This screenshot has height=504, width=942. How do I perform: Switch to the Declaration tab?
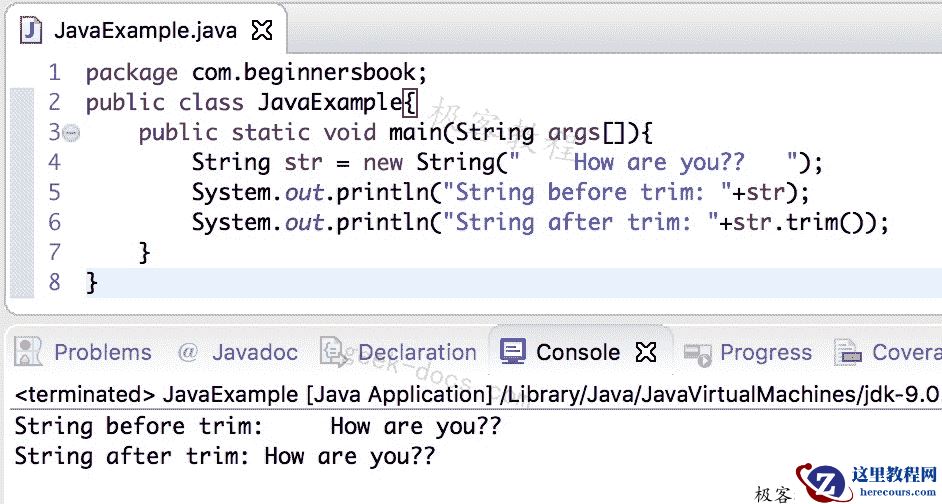(x=418, y=353)
